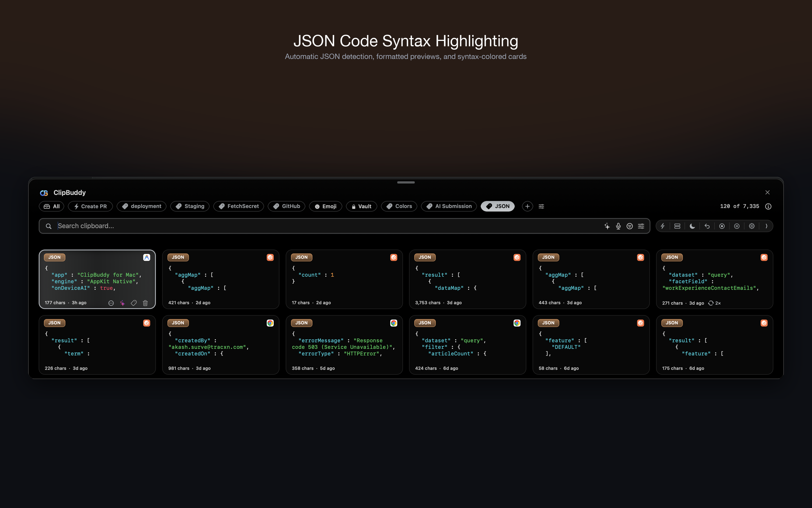The height and width of the screenshot is (508, 812).
Task: Delete the 177 chars card with trash icon
Action: (145, 303)
